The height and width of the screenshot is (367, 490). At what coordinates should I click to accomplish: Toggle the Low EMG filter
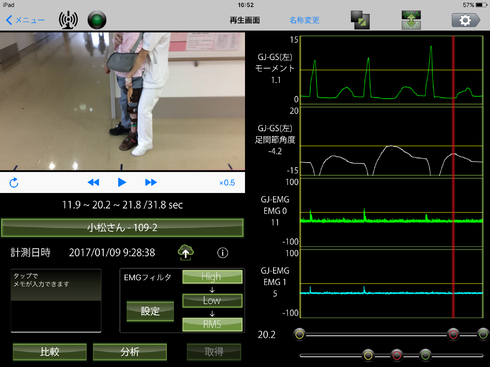[212, 300]
